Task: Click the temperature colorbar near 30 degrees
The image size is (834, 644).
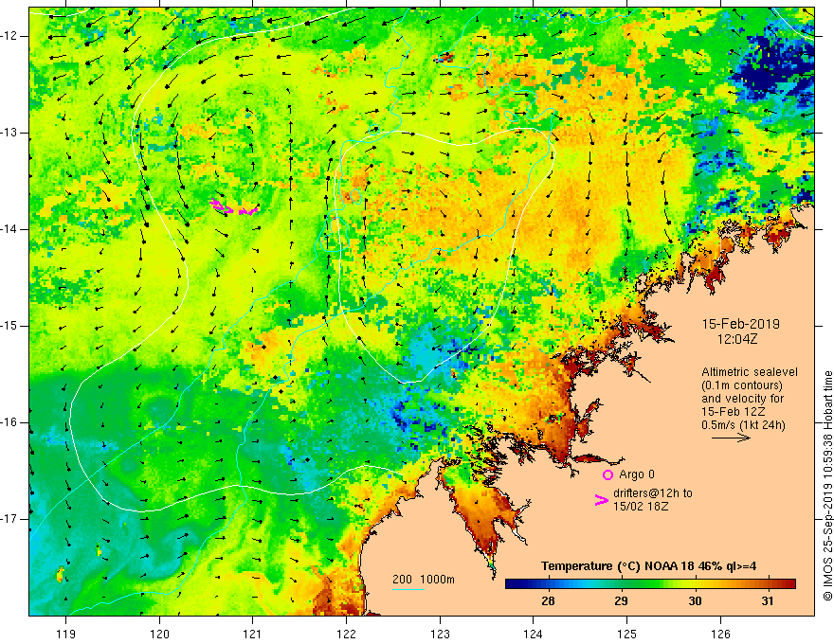Action: [695, 584]
